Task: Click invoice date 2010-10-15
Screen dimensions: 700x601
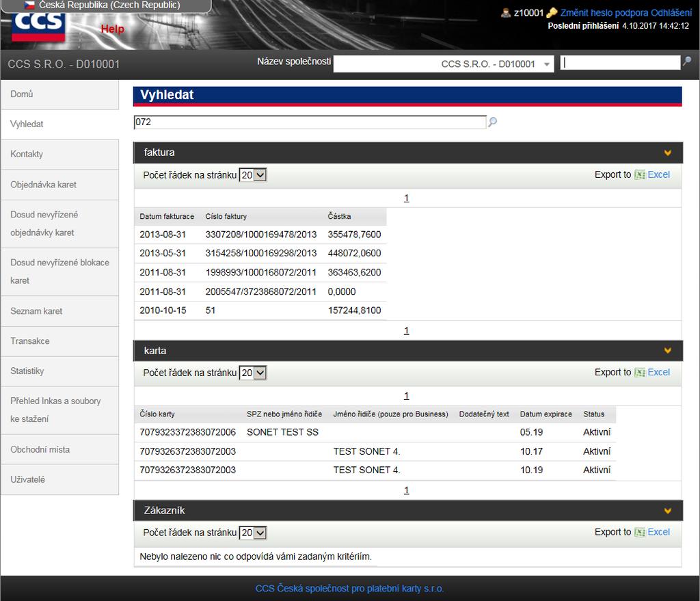Action: [x=163, y=311]
